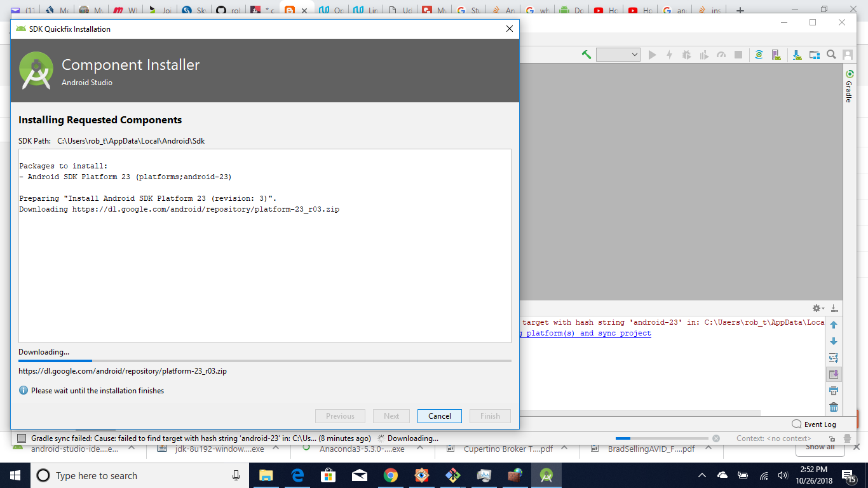Click the print icon in messages panel

coord(834,391)
